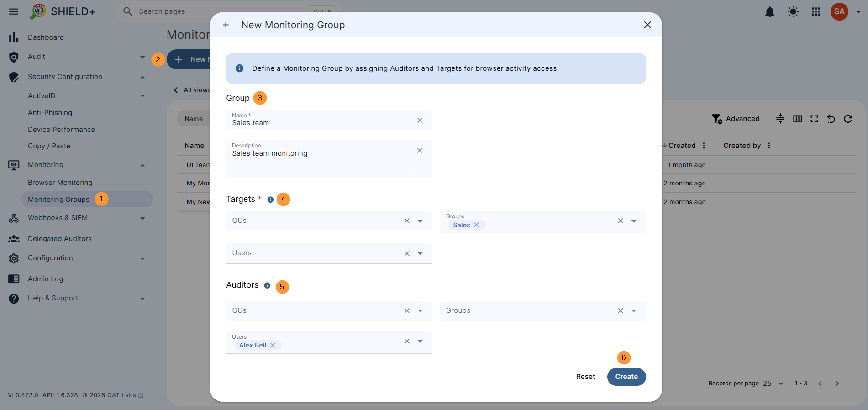Open Created by column options menu

769,146
